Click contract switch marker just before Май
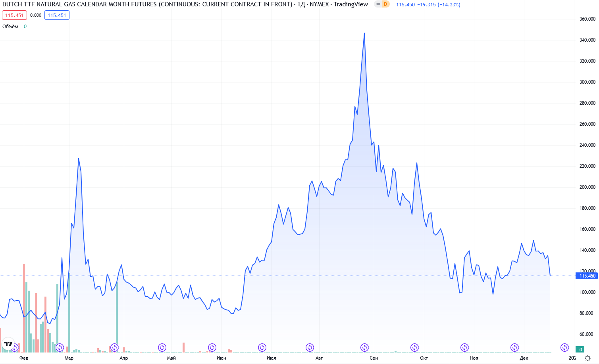This screenshot has width=599, height=364. point(162,348)
